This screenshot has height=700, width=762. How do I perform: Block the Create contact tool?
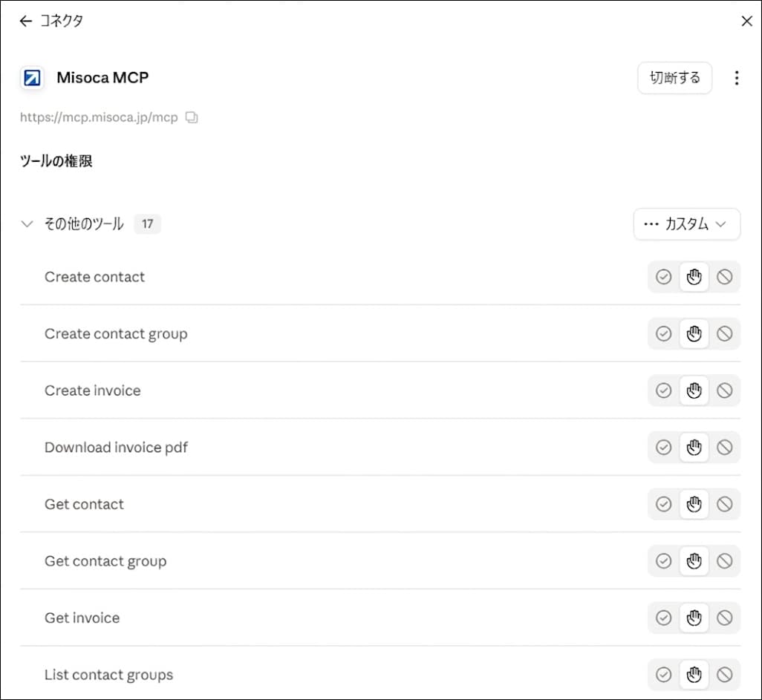coord(725,277)
